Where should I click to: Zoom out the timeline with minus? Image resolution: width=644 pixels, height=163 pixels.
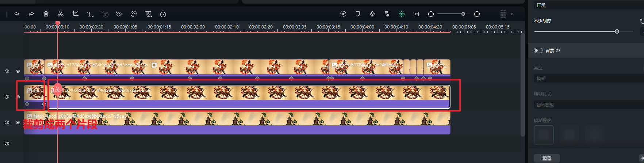[431, 14]
